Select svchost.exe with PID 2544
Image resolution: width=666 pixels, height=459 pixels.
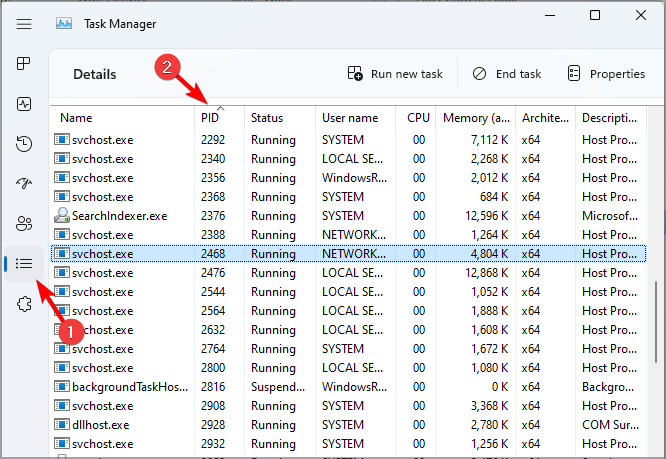coord(348,292)
